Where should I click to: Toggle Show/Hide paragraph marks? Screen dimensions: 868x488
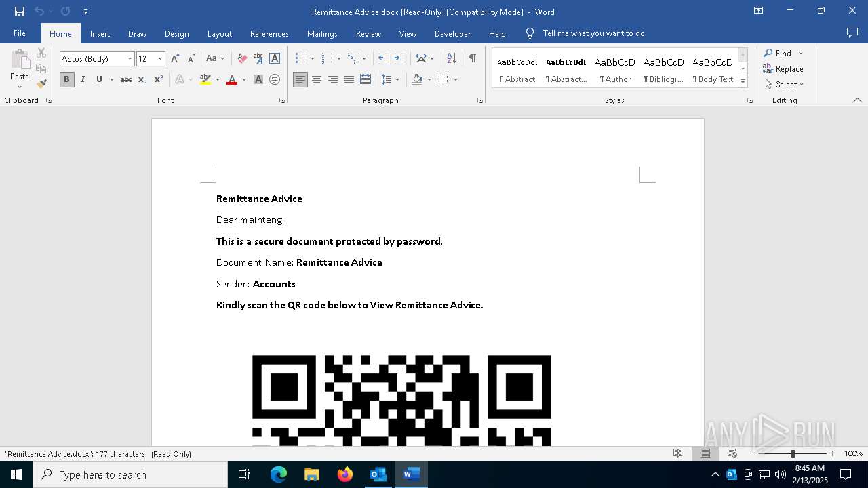pos(472,59)
